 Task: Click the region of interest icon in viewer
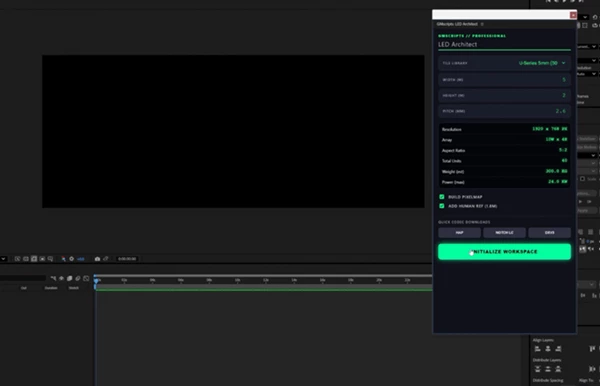click(x=51, y=259)
